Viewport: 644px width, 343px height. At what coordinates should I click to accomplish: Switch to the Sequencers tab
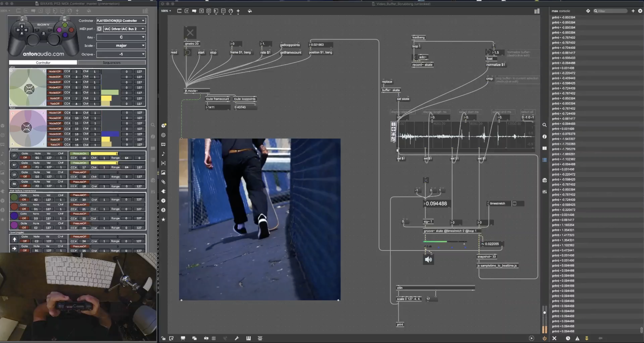point(112,63)
